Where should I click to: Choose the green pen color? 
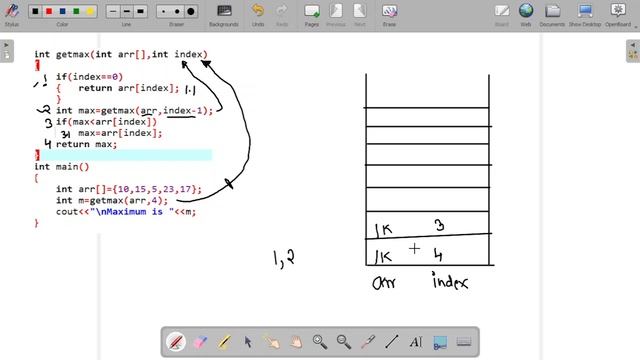76,11
